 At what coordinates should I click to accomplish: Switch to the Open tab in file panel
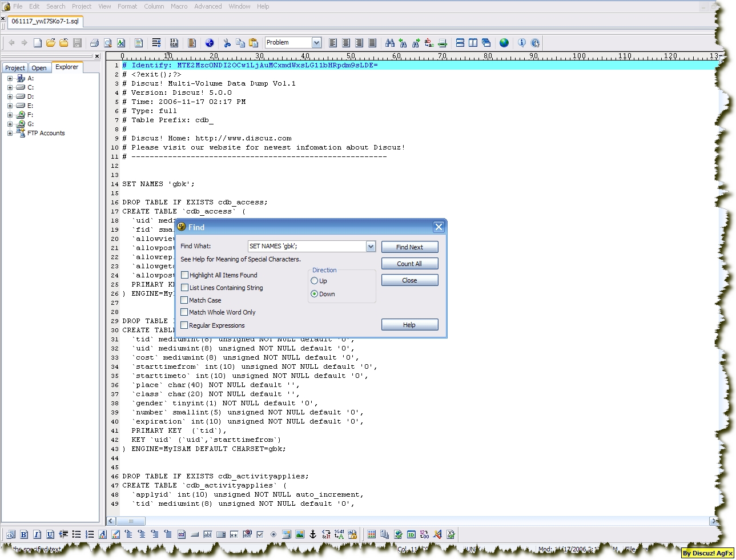click(39, 67)
